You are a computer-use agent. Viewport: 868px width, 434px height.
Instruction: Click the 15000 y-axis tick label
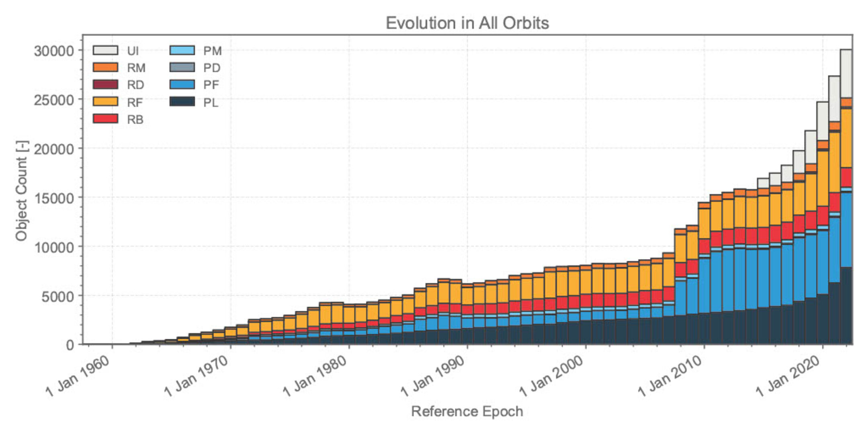coord(54,198)
